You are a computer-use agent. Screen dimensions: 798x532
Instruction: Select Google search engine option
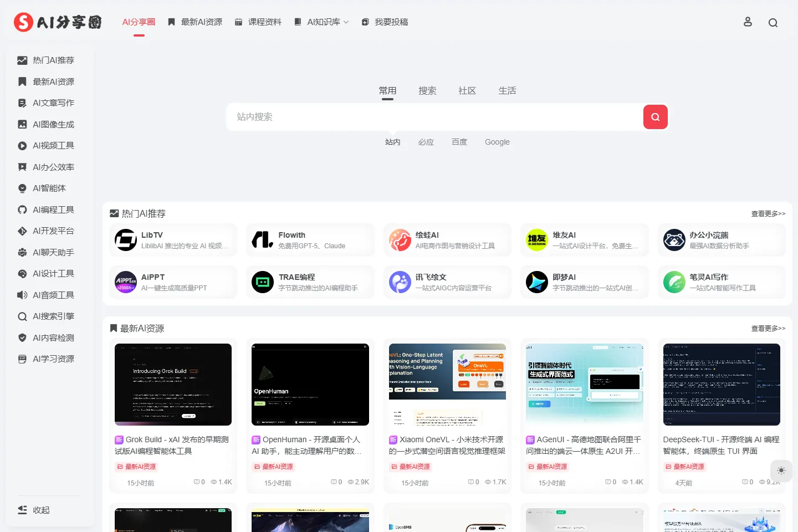click(x=497, y=142)
